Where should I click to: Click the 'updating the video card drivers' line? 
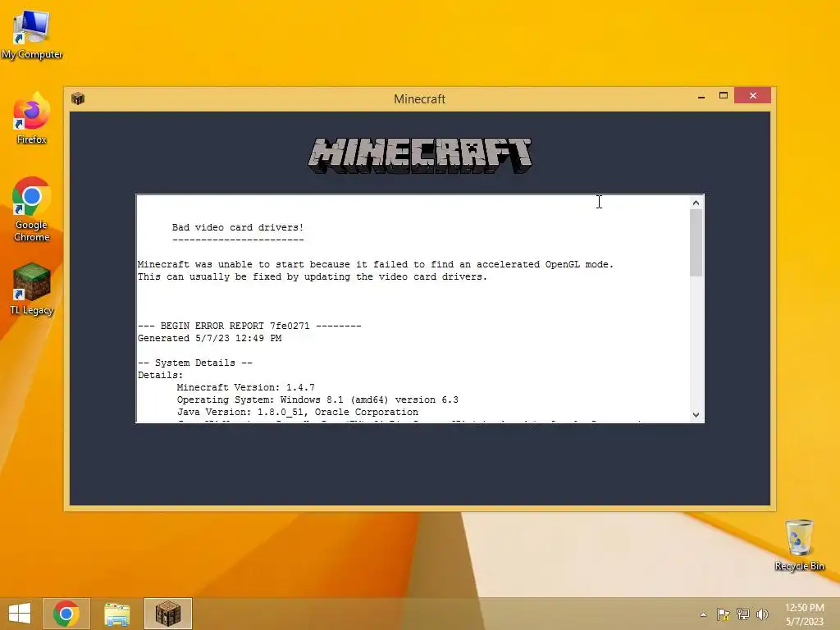click(x=313, y=276)
